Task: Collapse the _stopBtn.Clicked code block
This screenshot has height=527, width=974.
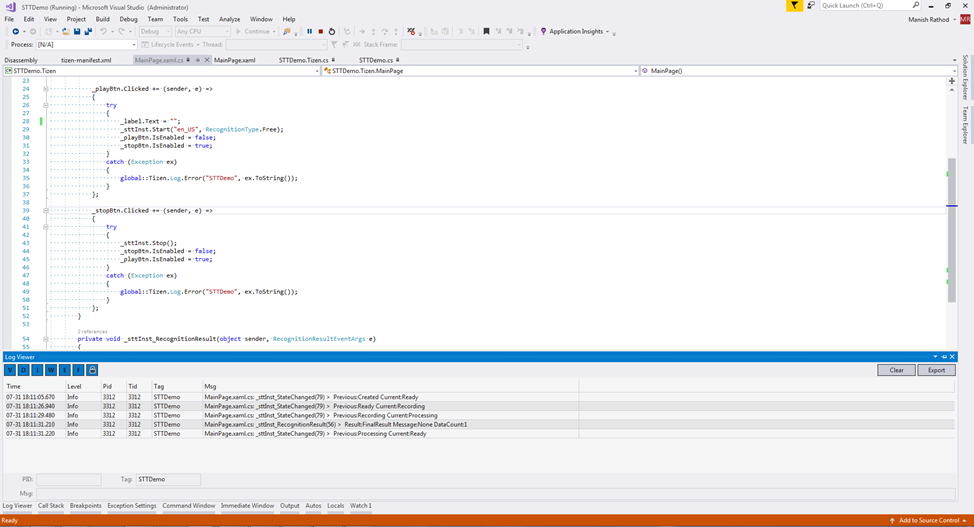Action: [x=45, y=211]
